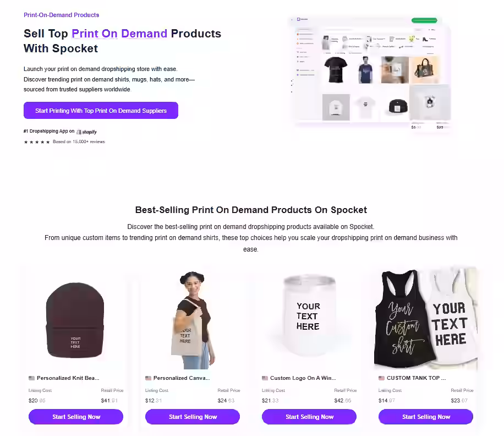Click Start Selling Now under Knit Beanie
Screen dimensions: 504x436
[x=76, y=417]
